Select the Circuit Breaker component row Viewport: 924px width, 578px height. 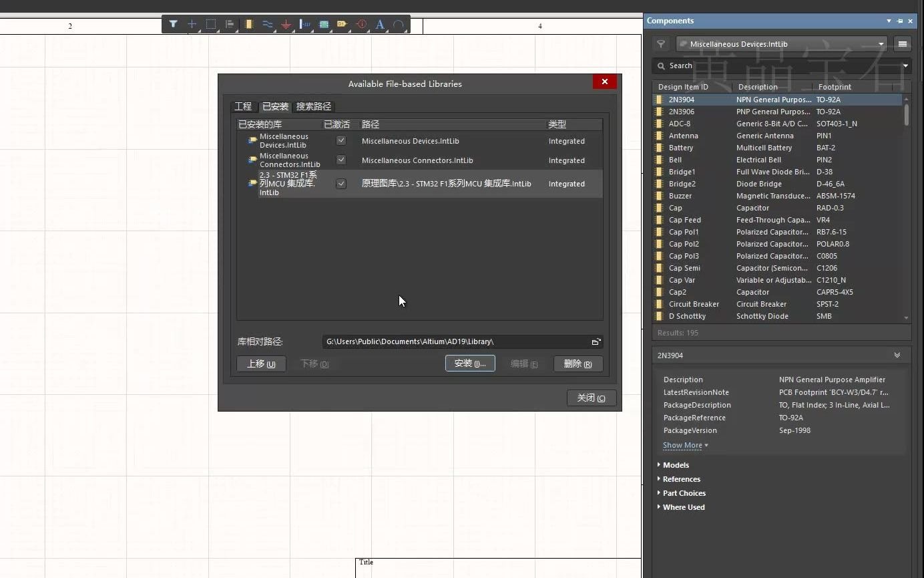[x=778, y=304]
